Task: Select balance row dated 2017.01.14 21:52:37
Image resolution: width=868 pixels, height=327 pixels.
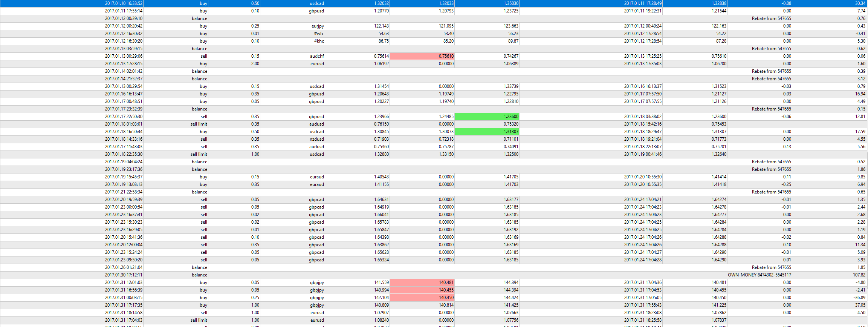Action: (434, 79)
